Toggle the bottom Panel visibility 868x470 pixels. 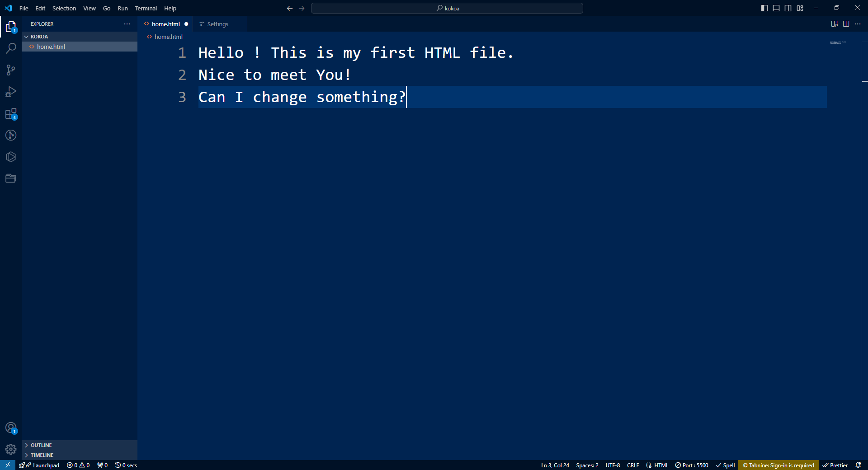[x=776, y=8]
